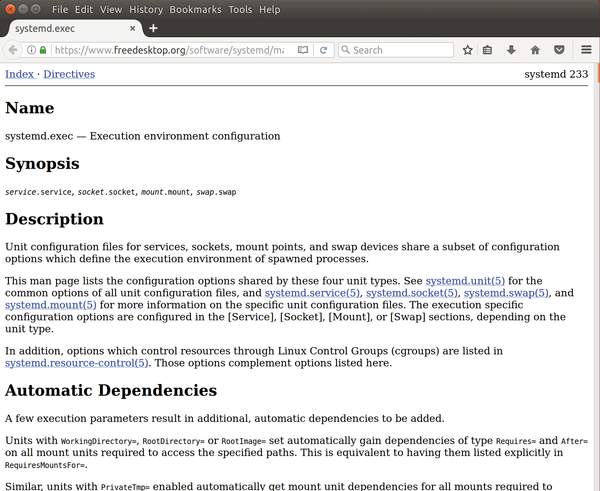Click the 'WorkingDirectory=' directive text
600x491 pixels.
[x=98, y=441]
